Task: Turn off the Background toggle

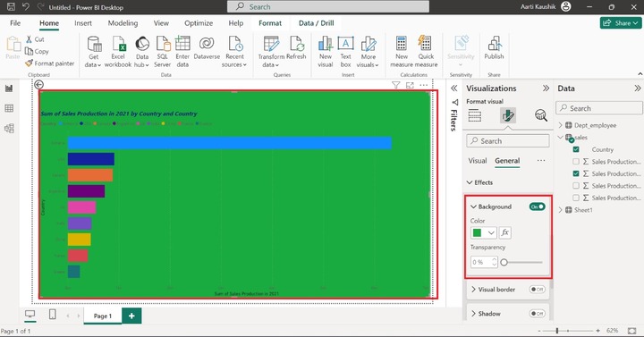Action: click(538, 206)
